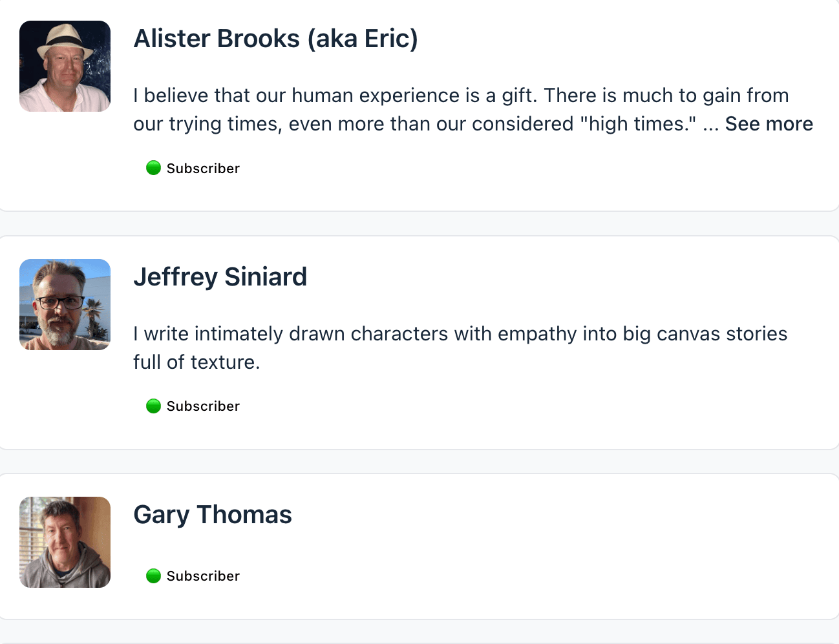Click the Subscriber label on Gary's card

pyautogui.click(x=203, y=576)
